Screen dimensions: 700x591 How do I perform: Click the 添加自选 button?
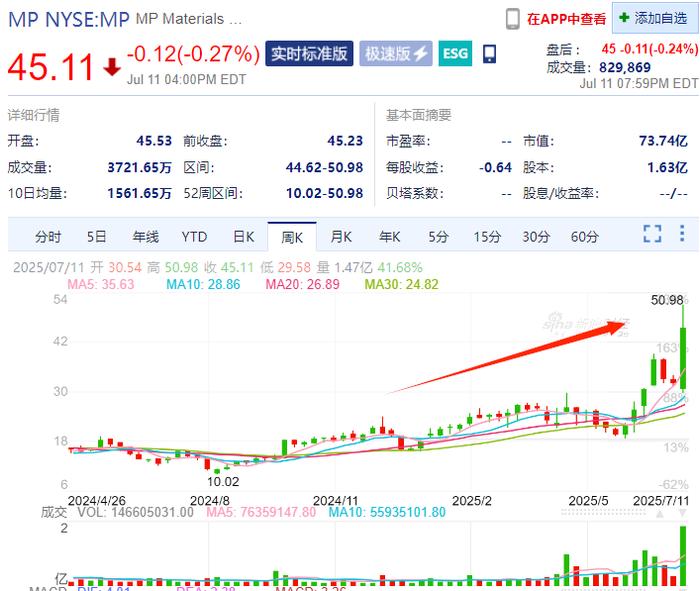click(654, 18)
